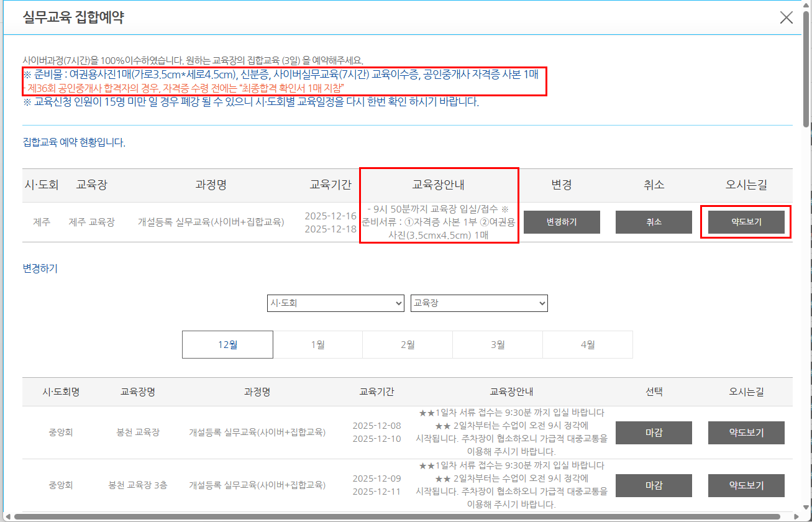This screenshot has height=522, width=812.
Task: Select the 12월 month tab
Action: [x=227, y=345]
